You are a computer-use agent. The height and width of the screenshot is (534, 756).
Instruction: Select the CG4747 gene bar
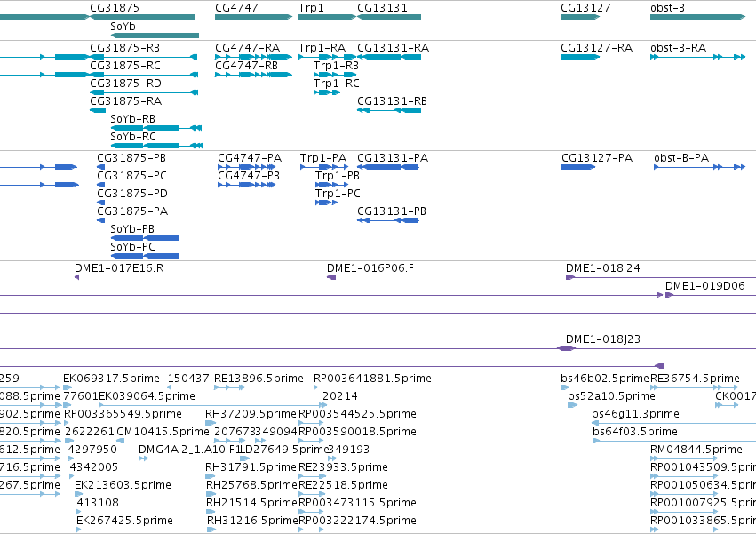[x=253, y=17]
